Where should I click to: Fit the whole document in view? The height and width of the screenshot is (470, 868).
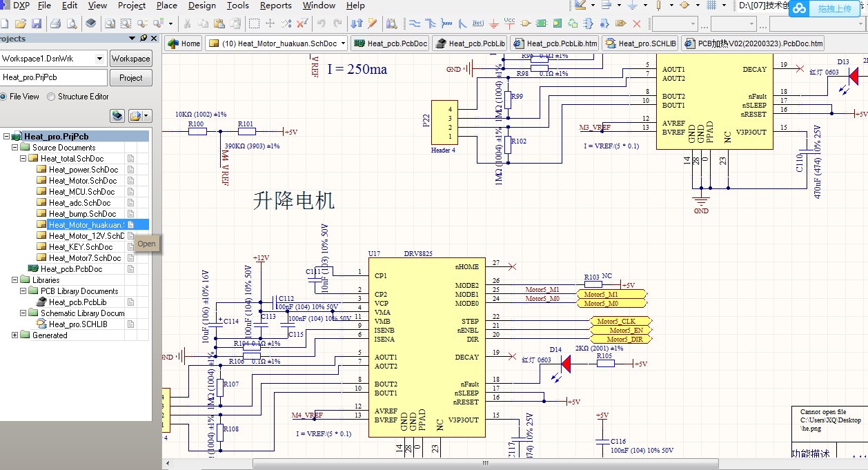click(110, 23)
